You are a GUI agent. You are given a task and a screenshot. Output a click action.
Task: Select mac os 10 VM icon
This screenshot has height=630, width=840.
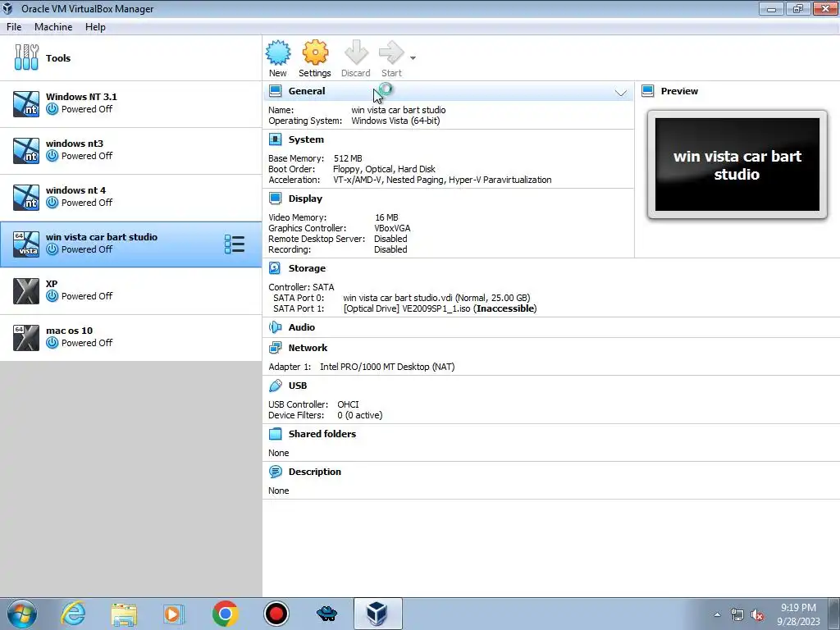tap(26, 337)
